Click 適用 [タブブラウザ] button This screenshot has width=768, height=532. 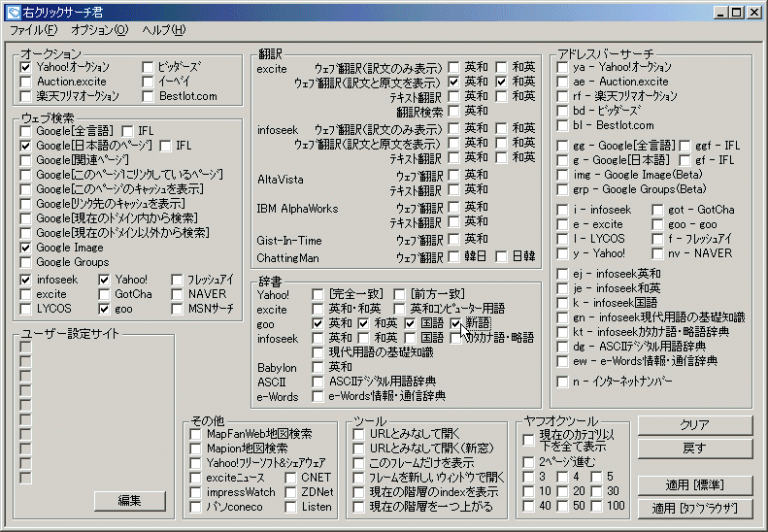tap(695, 509)
